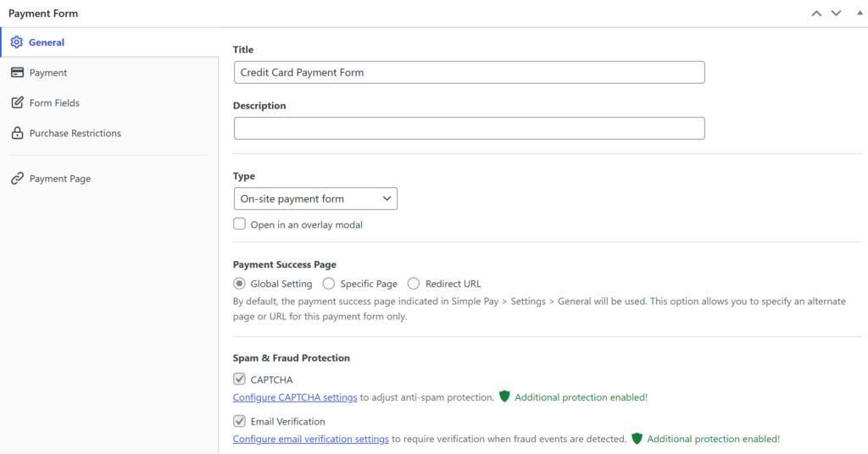Move Payment Form panel down with chevron

point(836,14)
